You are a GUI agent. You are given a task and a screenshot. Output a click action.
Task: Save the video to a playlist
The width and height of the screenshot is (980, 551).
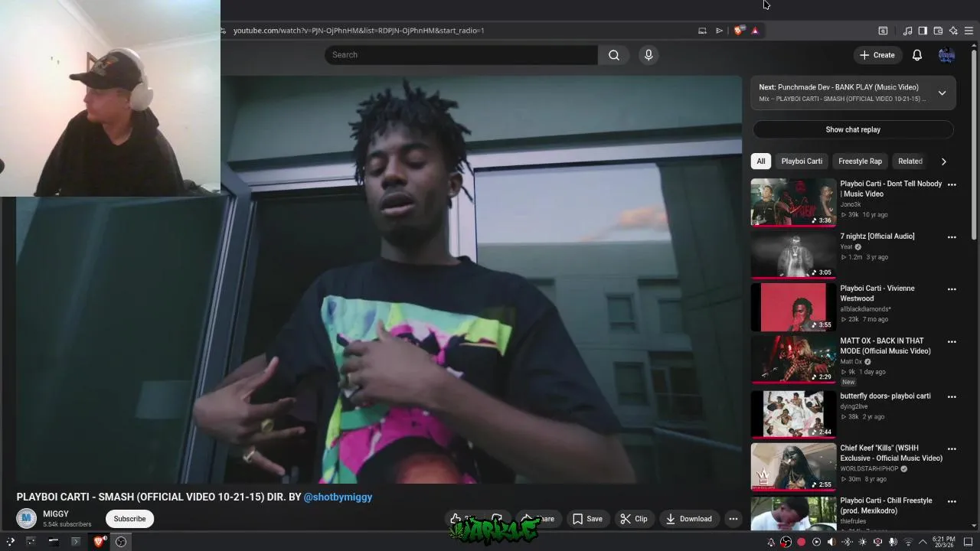[587, 519]
